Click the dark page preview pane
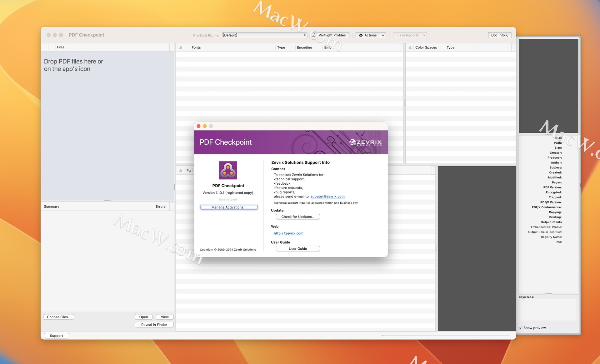The width and height of the screenshot is (600, 364). click(x=477, y=248)
